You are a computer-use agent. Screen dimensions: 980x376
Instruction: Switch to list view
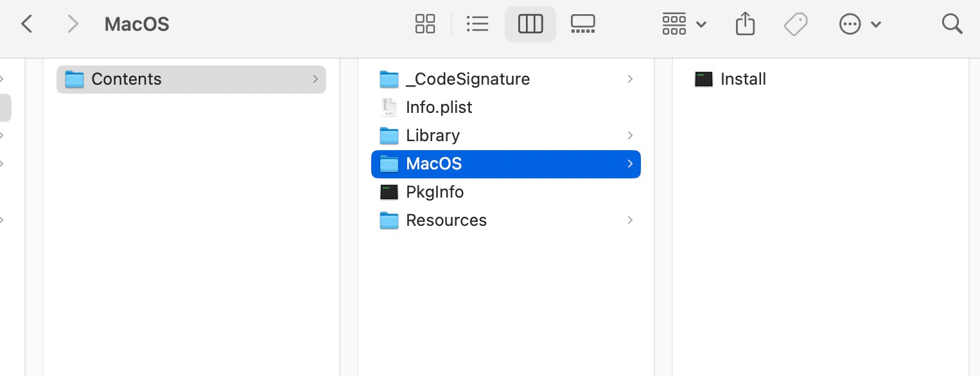477,24
